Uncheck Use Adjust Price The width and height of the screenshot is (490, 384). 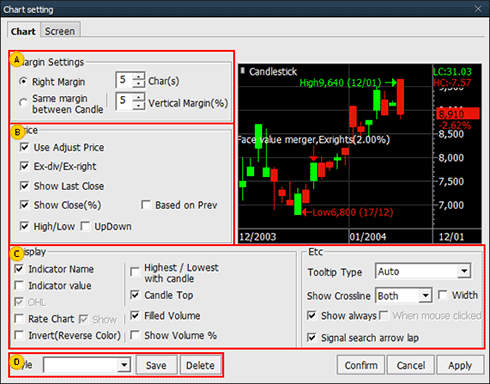[x=24, y=147]
